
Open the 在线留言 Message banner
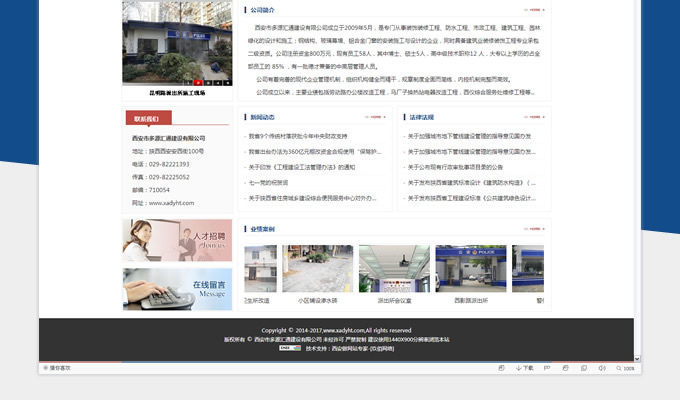[x=177, y=289]
